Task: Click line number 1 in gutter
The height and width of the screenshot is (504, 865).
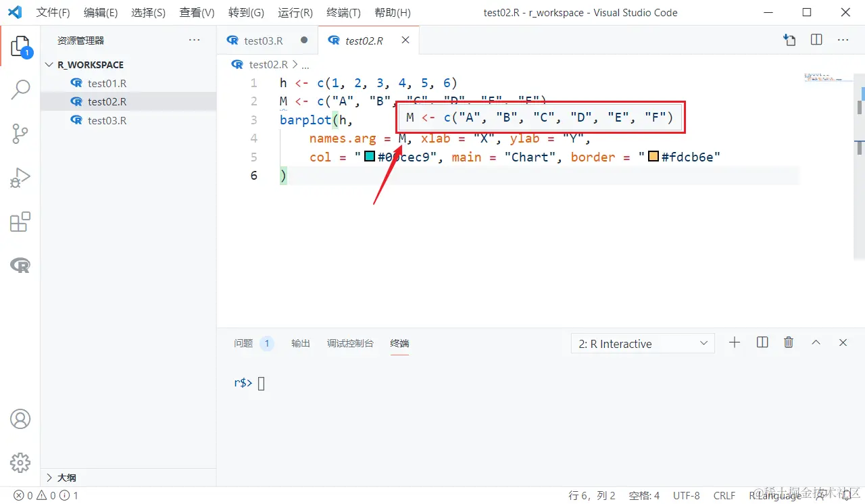Action: tap(253, 83)
